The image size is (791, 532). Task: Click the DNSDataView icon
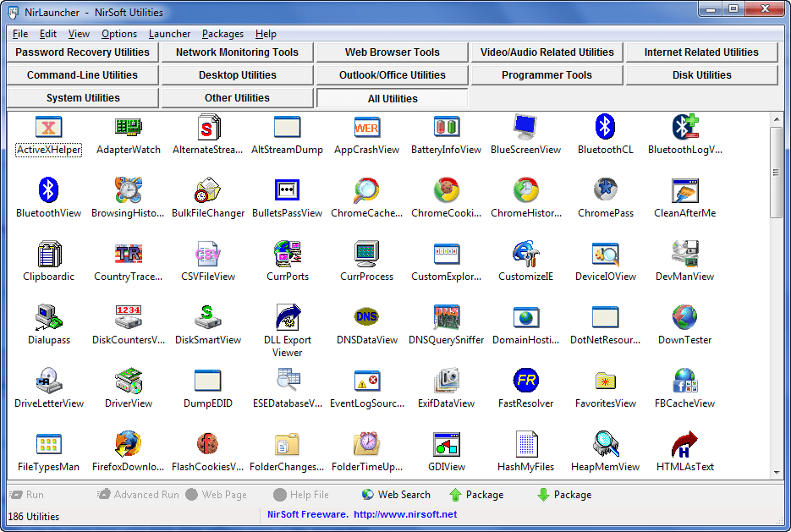pyautogui.click(x=367, y=316)
